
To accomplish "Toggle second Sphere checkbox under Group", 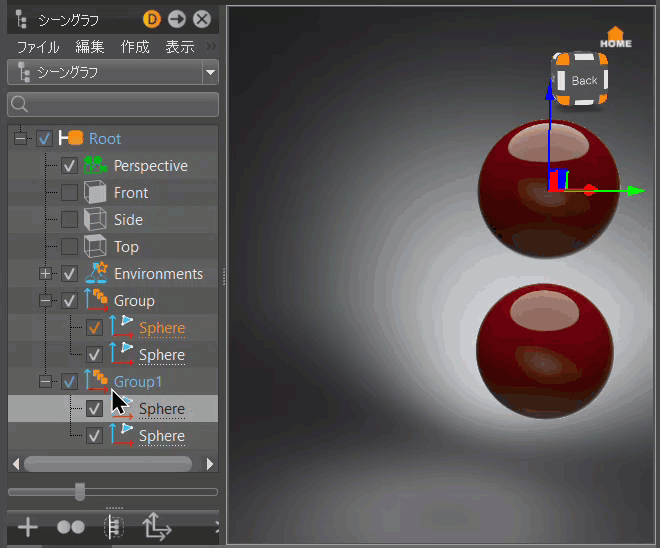I will pyautogui.click(x=94, y=354).
